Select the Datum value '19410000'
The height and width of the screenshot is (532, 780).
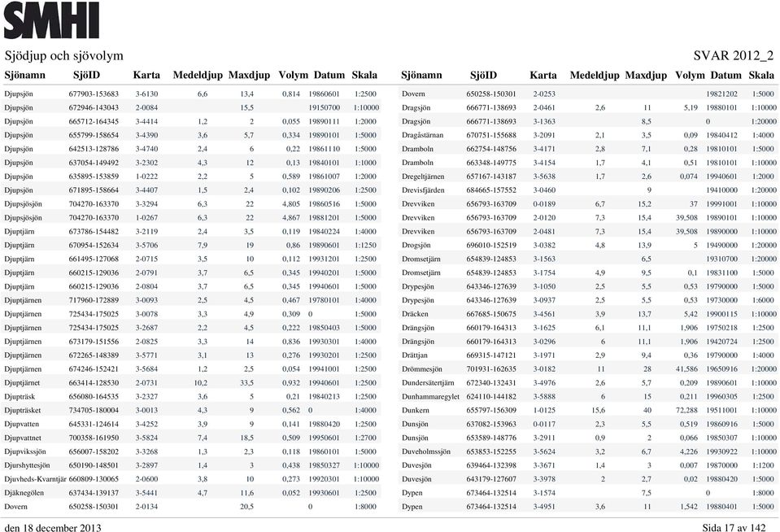(x=721, y=190)
